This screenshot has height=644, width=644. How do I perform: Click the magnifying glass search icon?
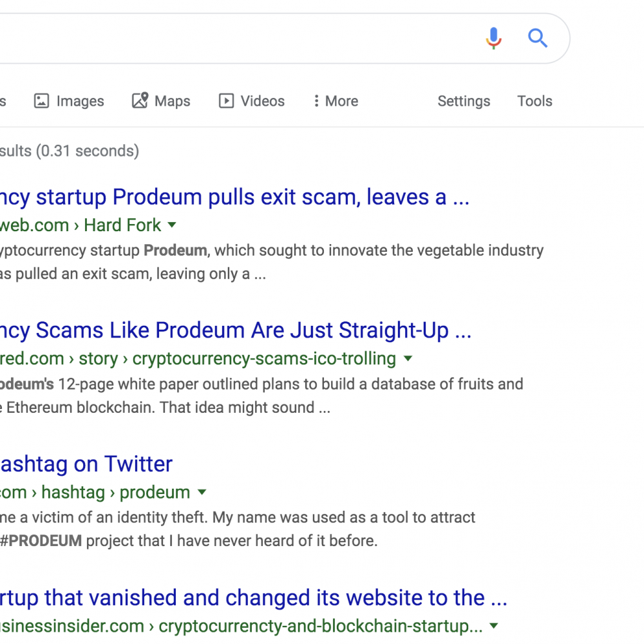click(x=538, y=38)
